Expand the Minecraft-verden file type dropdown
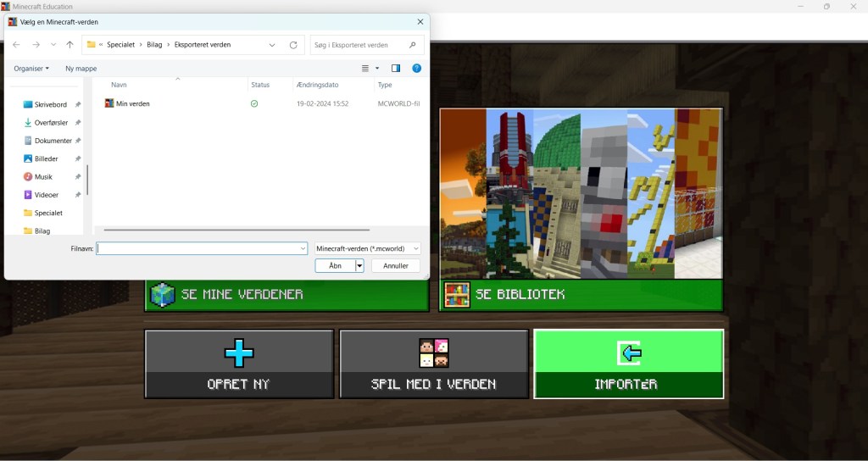The image size is (868, 461). pyautogui.click(x=367, y=248)
